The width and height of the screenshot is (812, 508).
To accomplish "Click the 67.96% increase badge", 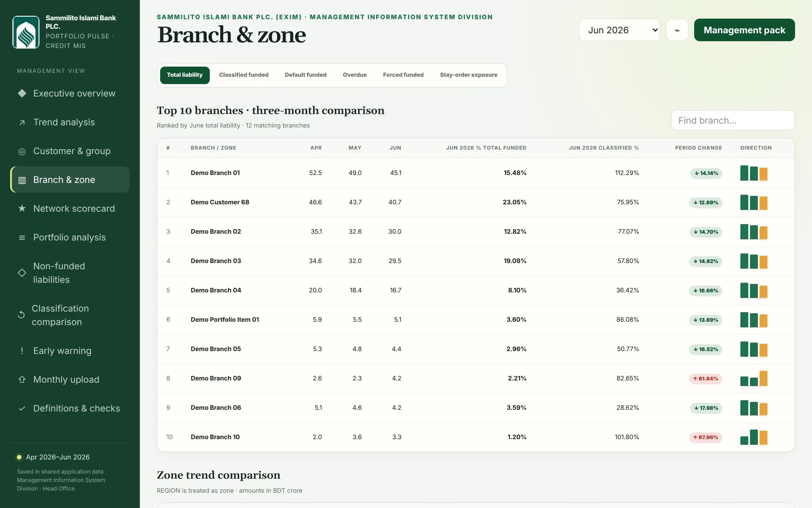I will [705, 437].
